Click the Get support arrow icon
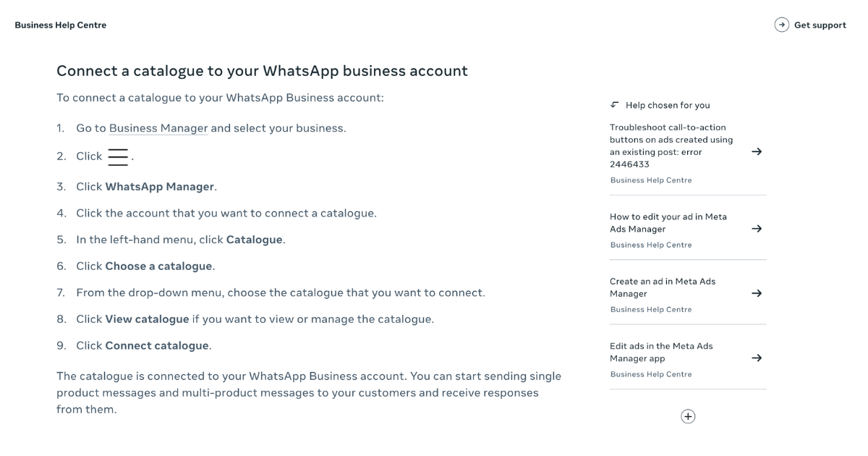868x456 pixels. [x=781, y=25]
